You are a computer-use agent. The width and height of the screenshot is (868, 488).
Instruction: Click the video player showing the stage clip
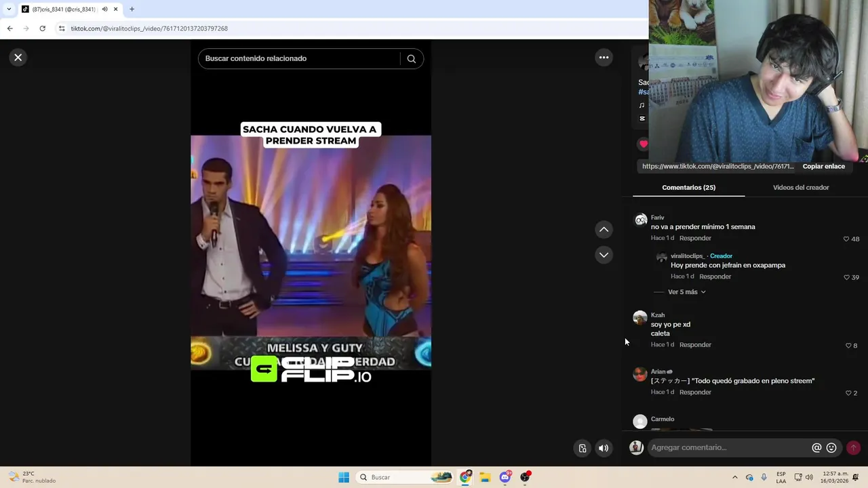click(311, 253)
